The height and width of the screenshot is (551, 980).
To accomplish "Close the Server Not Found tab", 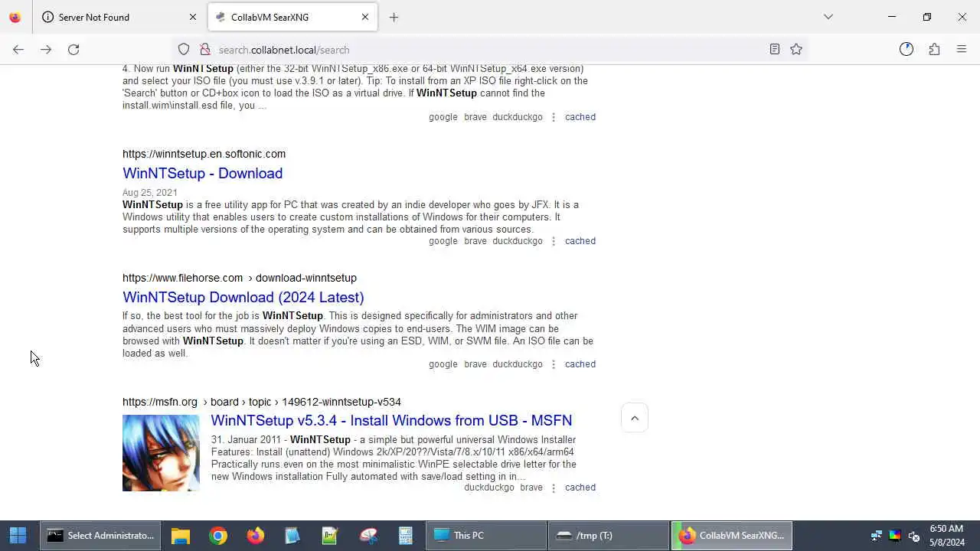I will 193,17.
